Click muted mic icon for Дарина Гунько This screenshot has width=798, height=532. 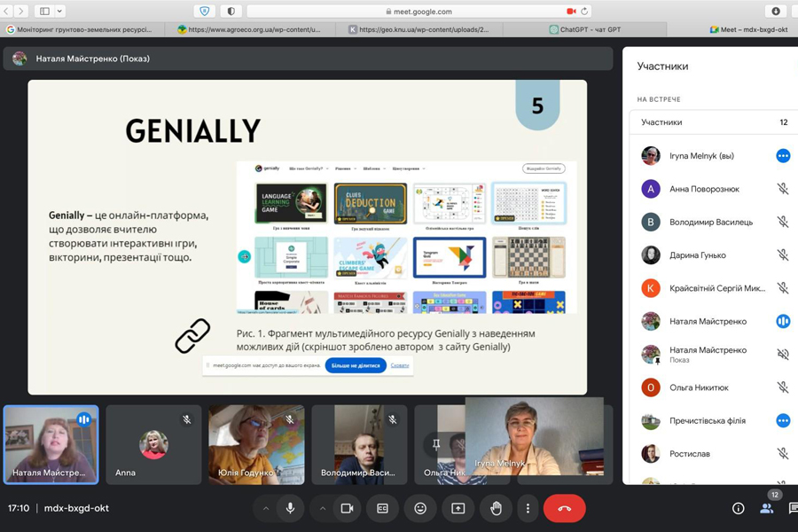(x=783, y=255)
